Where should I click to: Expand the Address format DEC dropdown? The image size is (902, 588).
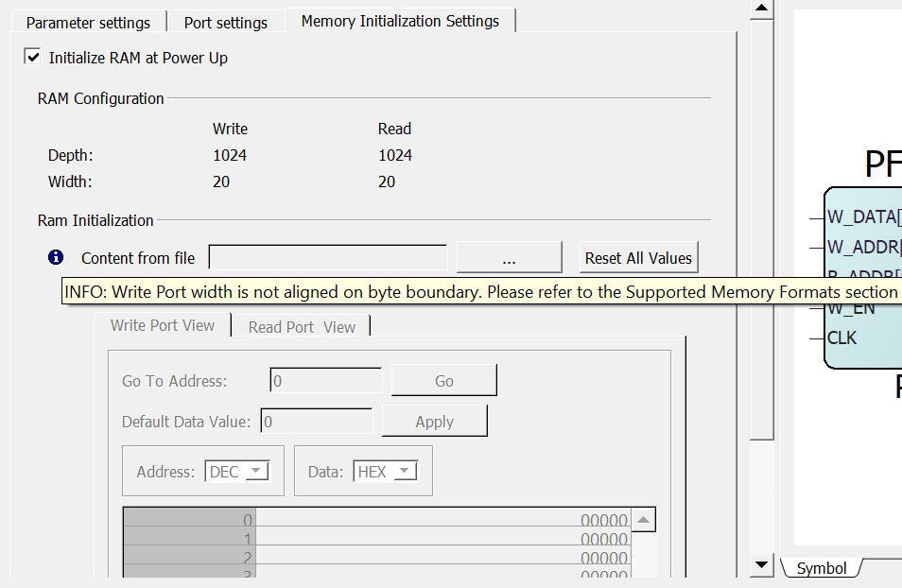(x=237, y=471)
